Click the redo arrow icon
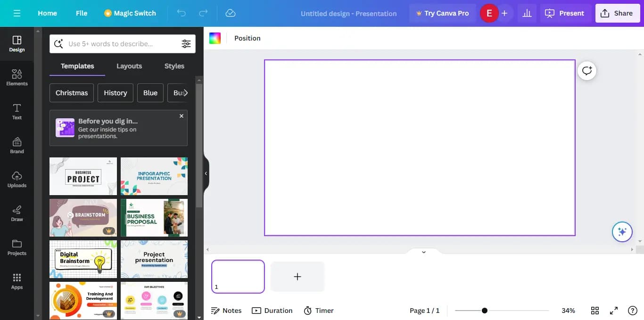This screenshot has width=644, height=320. 203,13
